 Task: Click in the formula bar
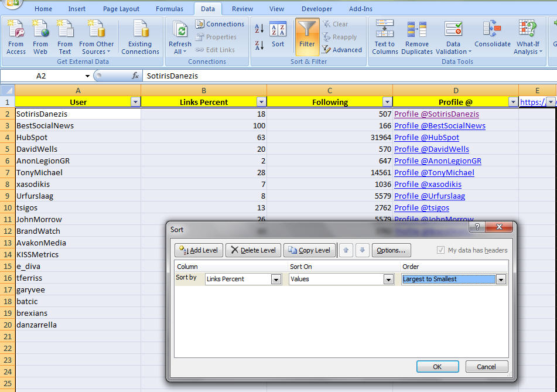[x=350, y=76]
